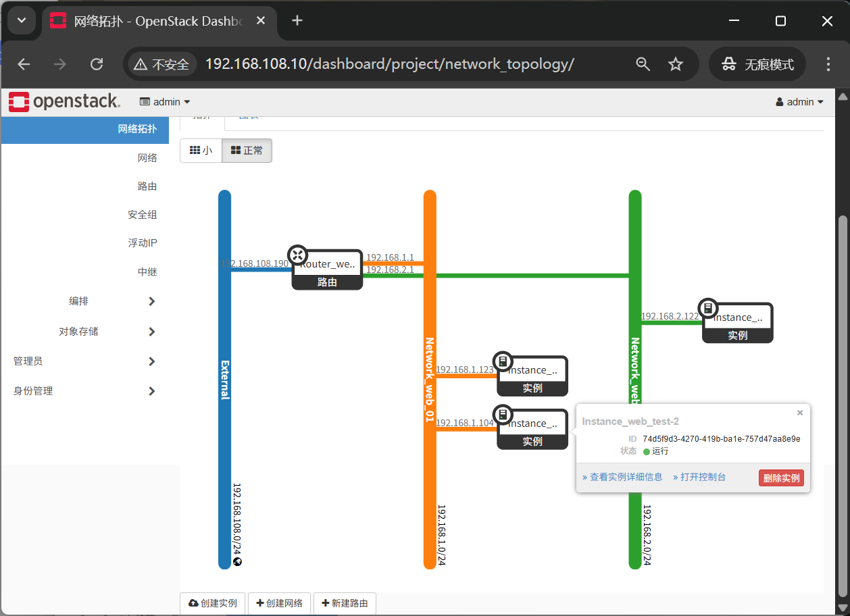Click the browser address bar URL
This screenshot has width=850, height=616.
tap(390, 64)
